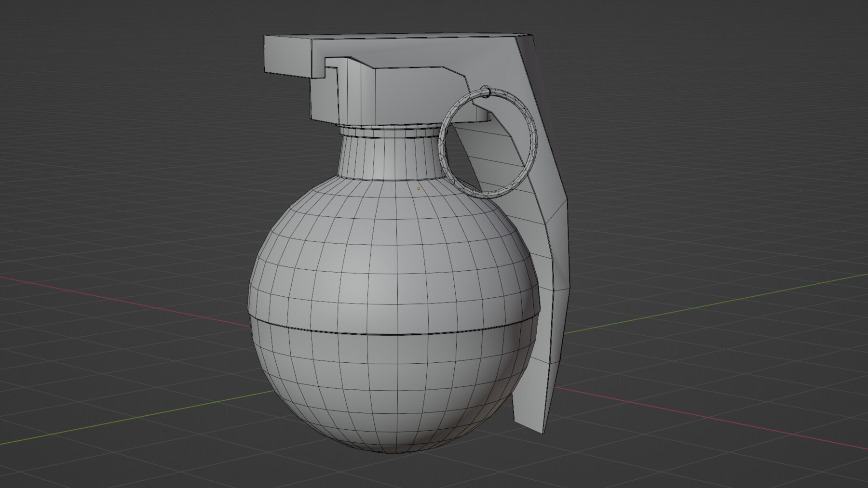Click the object origin dot on the sphere

(x=418, y=189)
